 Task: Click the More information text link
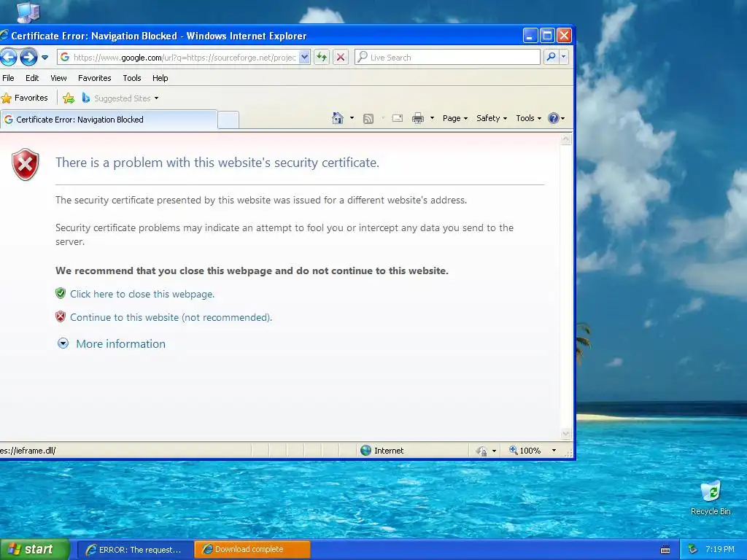(x=120, y=344)
